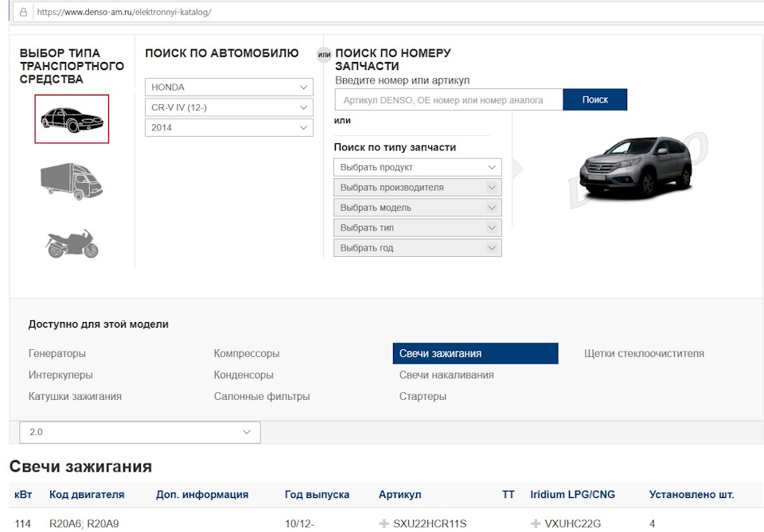Click the 'ТТ' column header
This screenshot has height=532, width=764.
tap(509, 495)
